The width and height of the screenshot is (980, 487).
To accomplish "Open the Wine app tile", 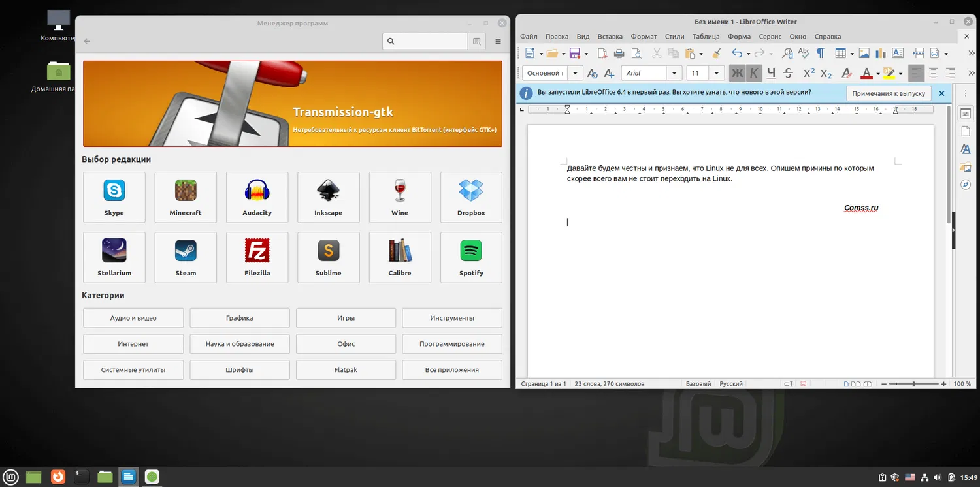I will click(400, 197).
